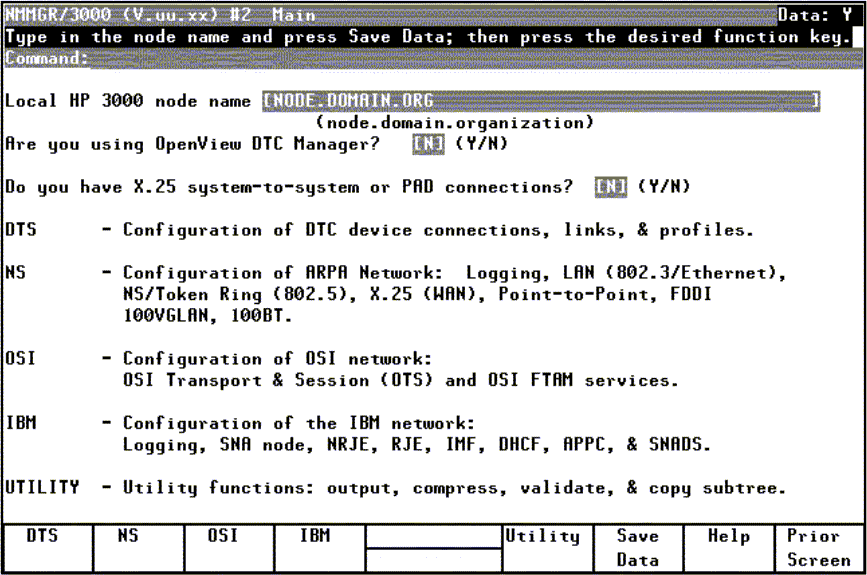Open the Utility function key
This screenshot has height=575, width=867.
point(547,548)
